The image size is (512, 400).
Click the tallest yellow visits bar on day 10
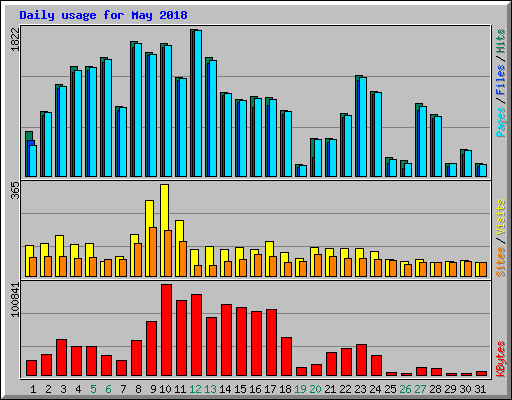click(x=164, y=230)
